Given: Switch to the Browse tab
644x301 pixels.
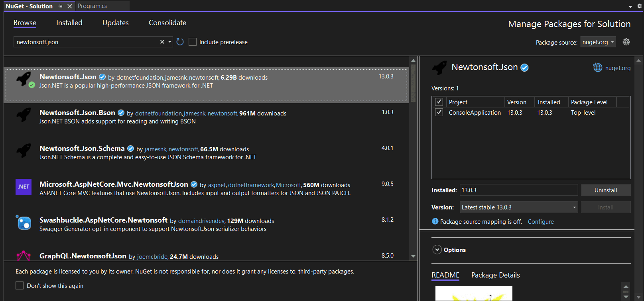Looking at the screenshot, I should (25, 23).
